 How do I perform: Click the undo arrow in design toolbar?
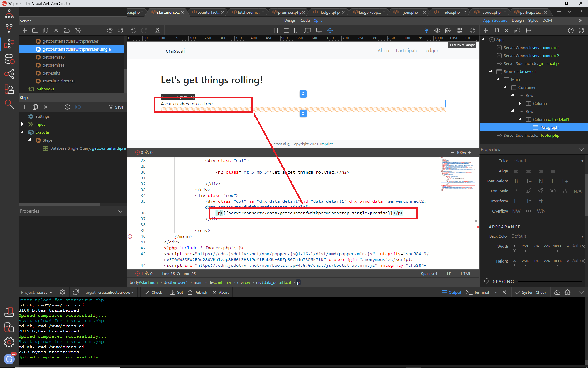134,30
